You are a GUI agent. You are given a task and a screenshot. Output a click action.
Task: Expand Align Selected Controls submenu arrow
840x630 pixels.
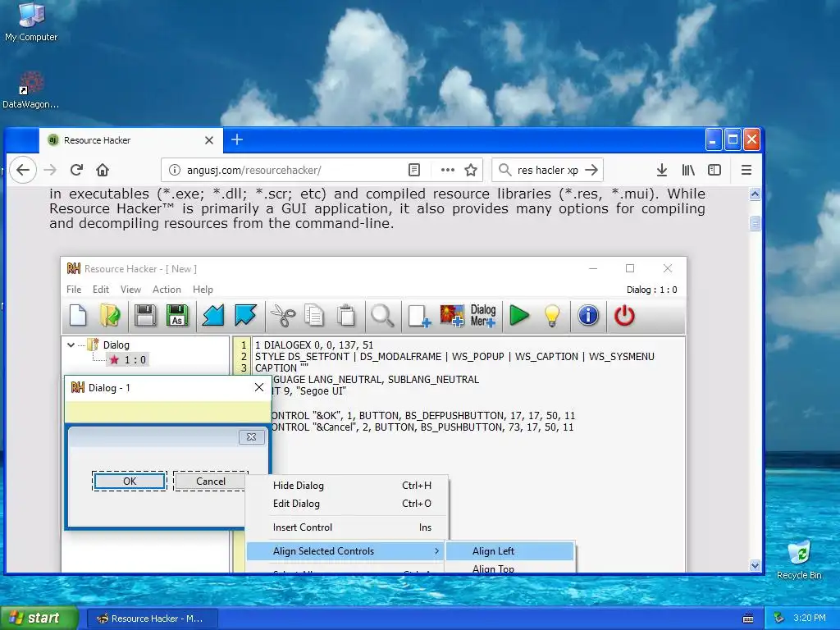point(437,550)
